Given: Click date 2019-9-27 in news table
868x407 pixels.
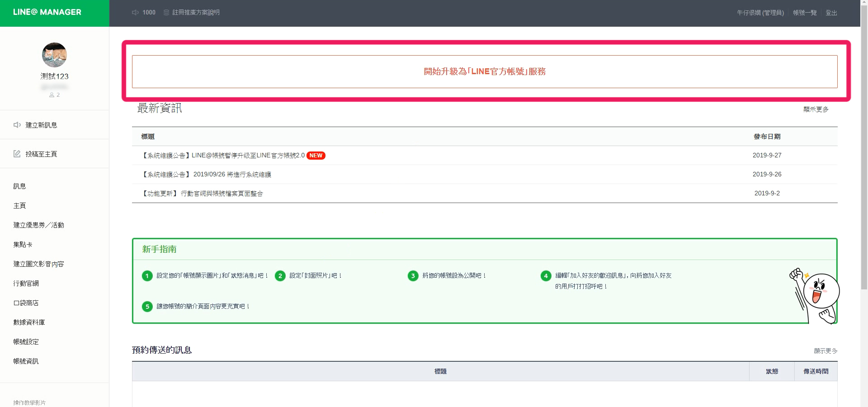Looking at the screenshot, I should [767, 155].
